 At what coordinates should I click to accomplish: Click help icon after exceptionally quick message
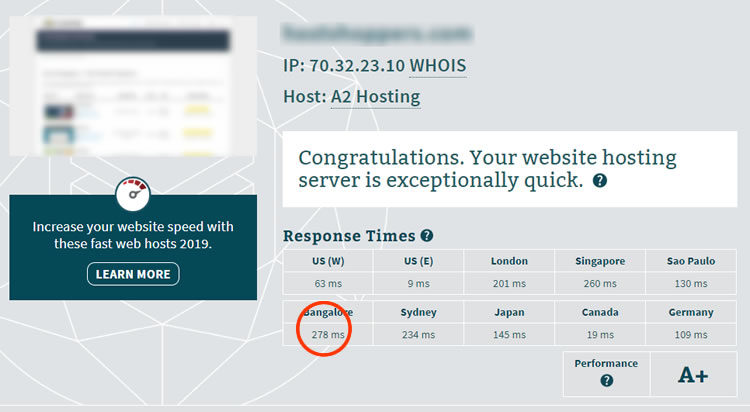(600, 180)
